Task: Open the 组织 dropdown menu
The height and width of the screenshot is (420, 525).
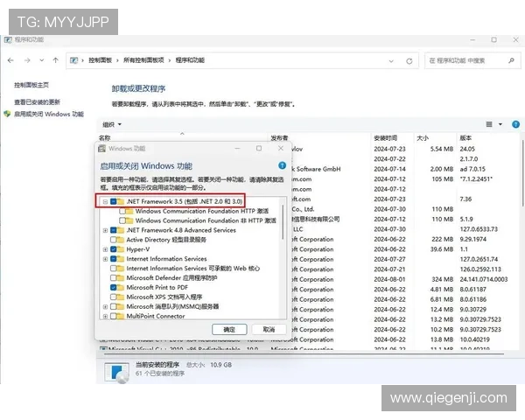Action: [x=112, y=124]
